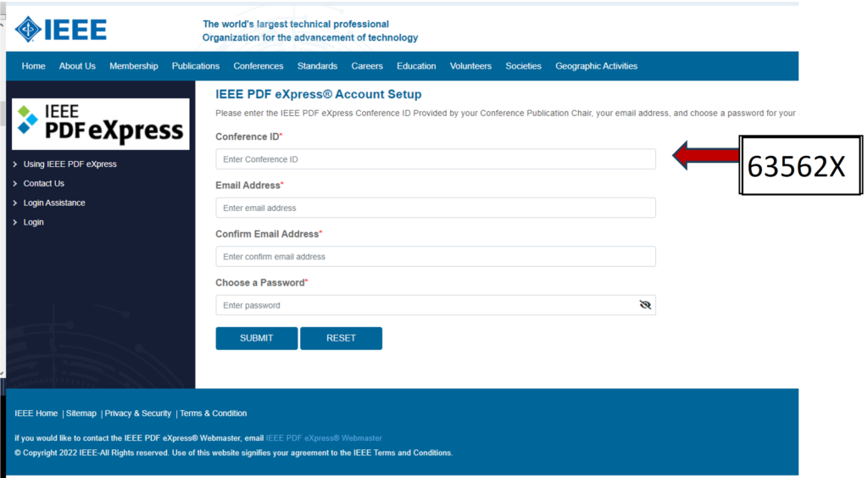Open the Conferences menu item
Viewport: 868px width, 478px height.
click(x=258, y=66)
